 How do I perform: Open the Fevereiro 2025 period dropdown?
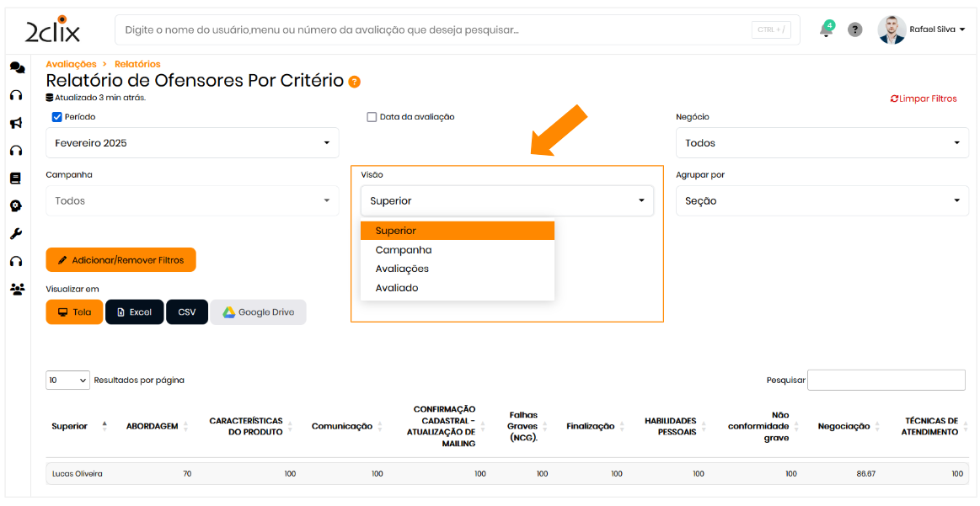pyautogui.click(x=192, y=143)
